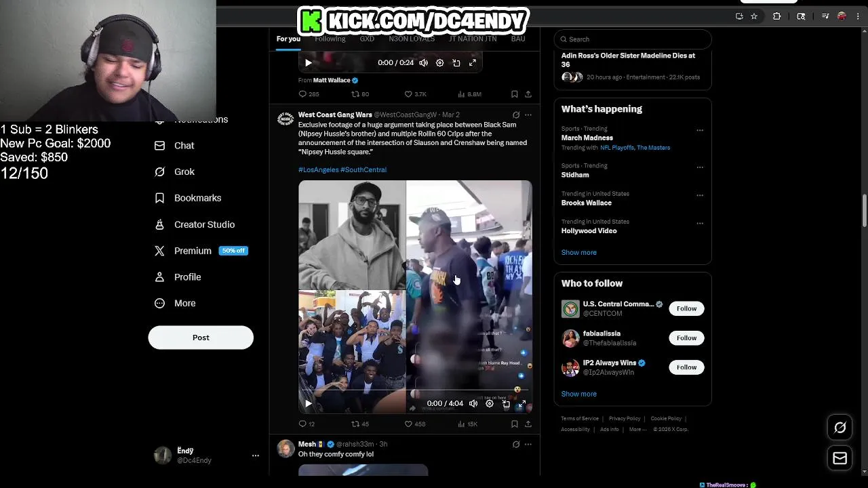Repost the West Coast Gang Wars post
The image size is (868, 488).
click(355, 424)
